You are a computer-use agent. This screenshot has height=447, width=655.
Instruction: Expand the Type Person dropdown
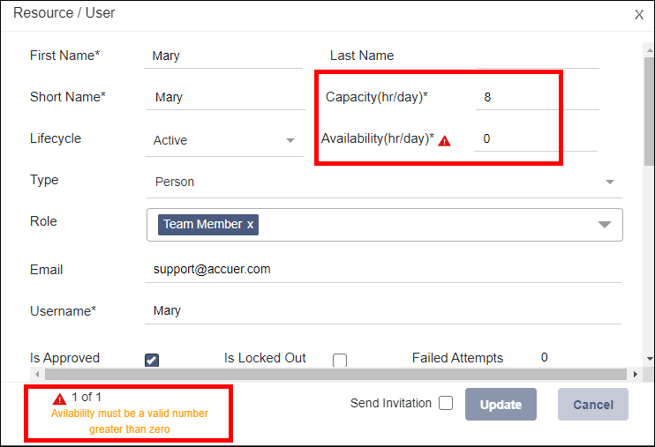pyautogui.click(x=384, y=182)
